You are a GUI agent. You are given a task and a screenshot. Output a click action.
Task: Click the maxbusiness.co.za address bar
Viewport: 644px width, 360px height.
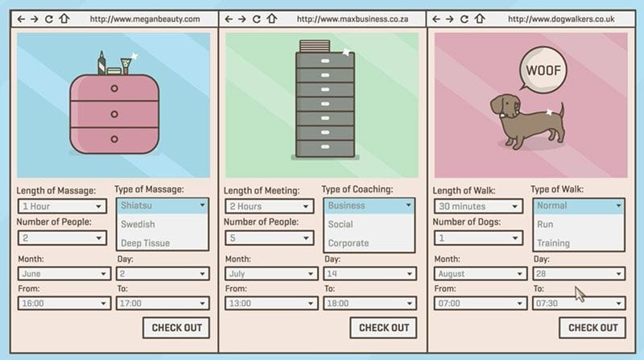353,19
